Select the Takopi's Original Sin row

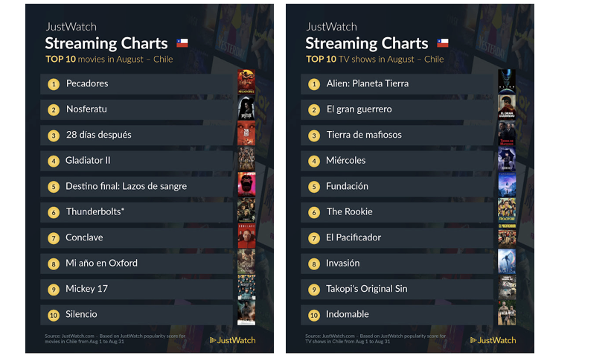click(x=397, y=289)
